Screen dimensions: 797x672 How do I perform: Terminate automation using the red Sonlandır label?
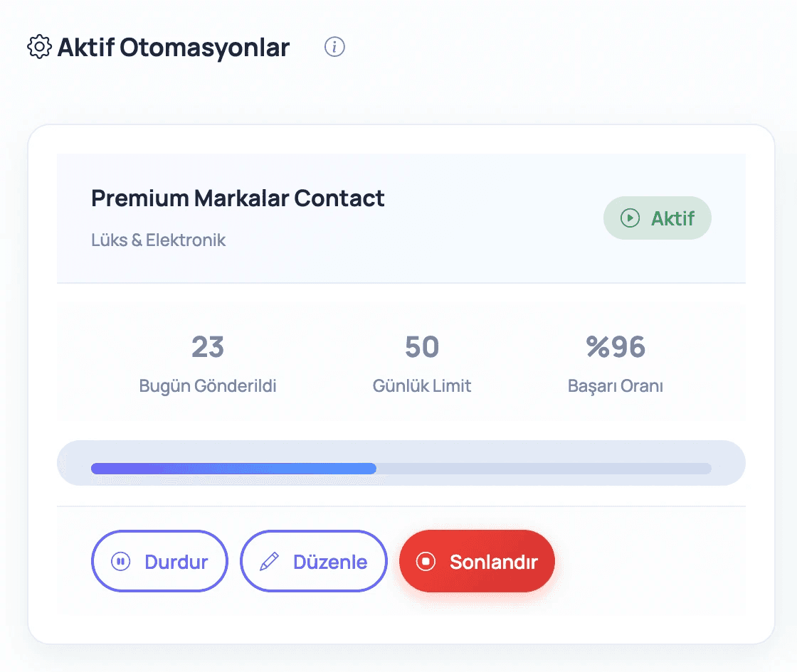pos(493,562)
